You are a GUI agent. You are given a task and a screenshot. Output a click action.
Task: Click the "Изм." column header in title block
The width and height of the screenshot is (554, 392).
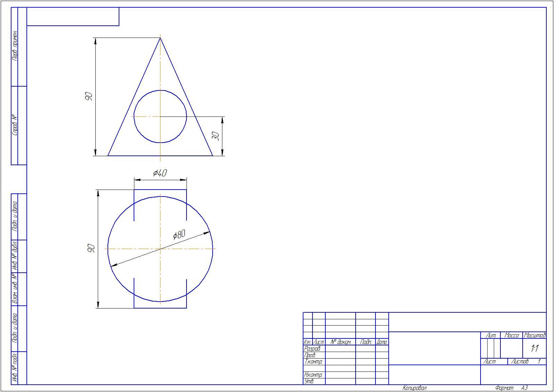(308, 342)
